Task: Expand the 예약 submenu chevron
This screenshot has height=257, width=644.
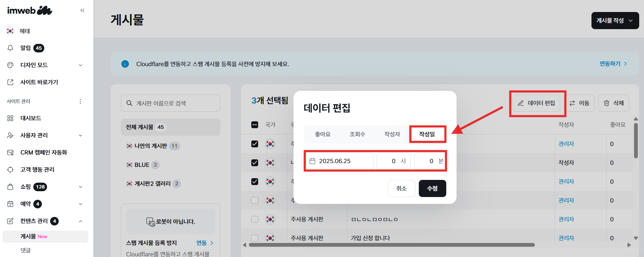Action: coord(81,204)
